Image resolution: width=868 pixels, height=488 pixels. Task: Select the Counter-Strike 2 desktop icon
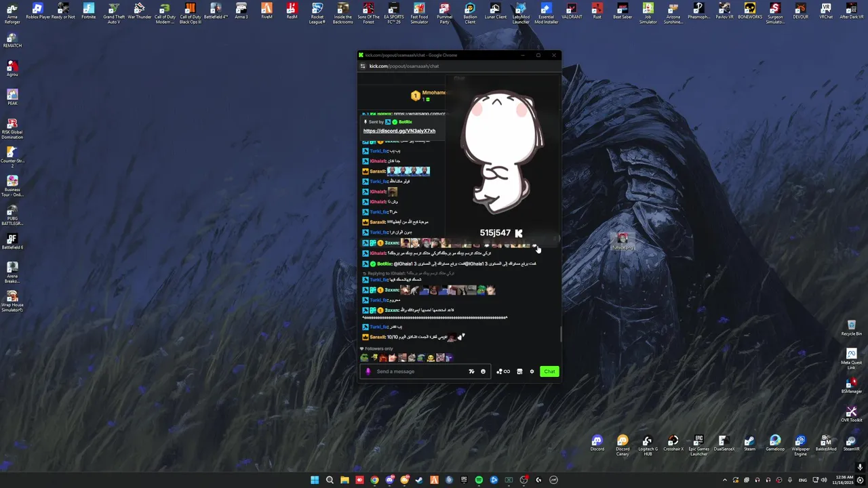click(x=12, y=157)
